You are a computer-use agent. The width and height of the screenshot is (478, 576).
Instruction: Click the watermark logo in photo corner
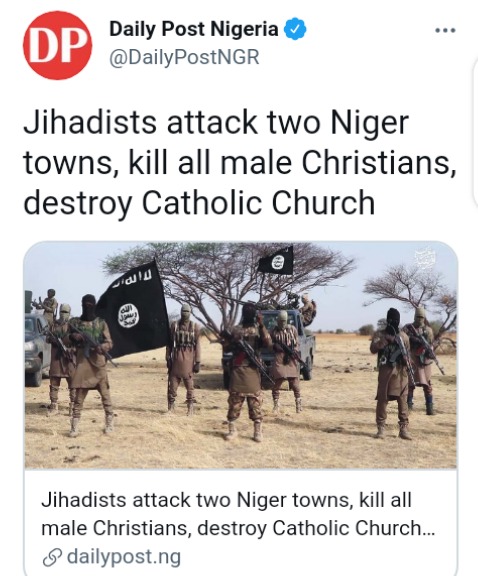coord(427,259)
